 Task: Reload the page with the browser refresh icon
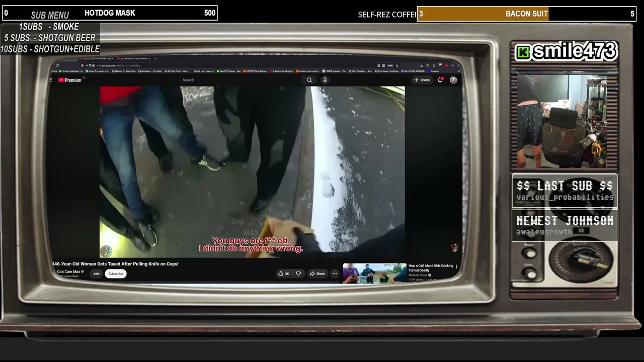click(57, 65)
